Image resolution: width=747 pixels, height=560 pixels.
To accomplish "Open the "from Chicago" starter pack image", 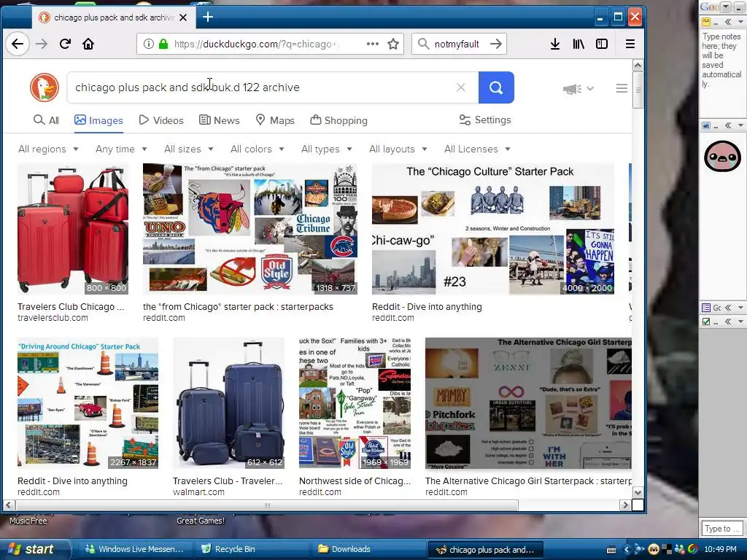I will [x=250, y=228].
